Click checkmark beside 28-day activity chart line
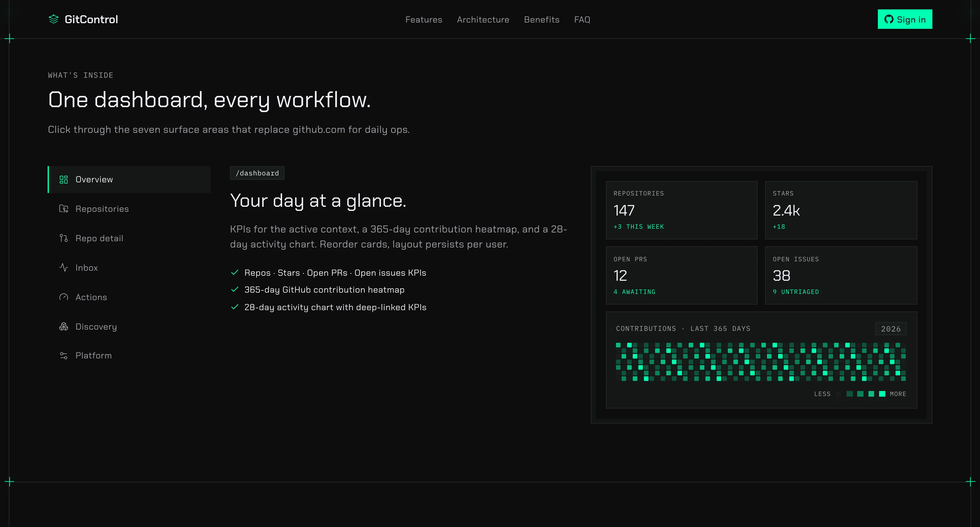Image resolution: width=980 pixels, height=527 pixels. tap(235, 307)
